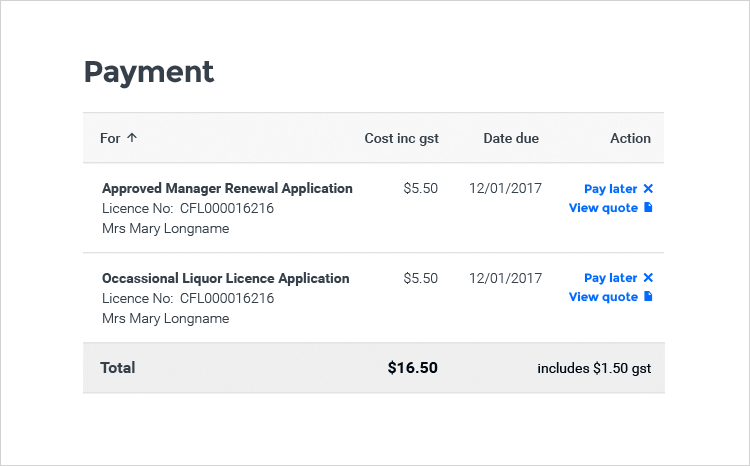
Task: Select the Occassional Liquor Licence Application title
Action: coord(226,278)
